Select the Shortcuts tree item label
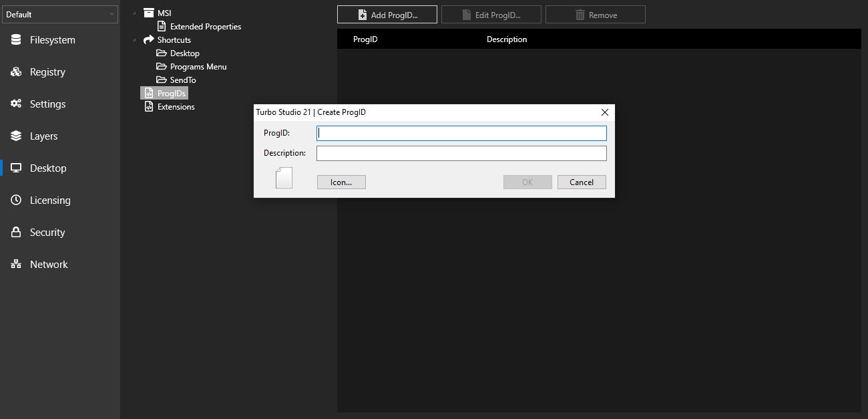This screenshot has height=419, width=868. click(174, 40)
